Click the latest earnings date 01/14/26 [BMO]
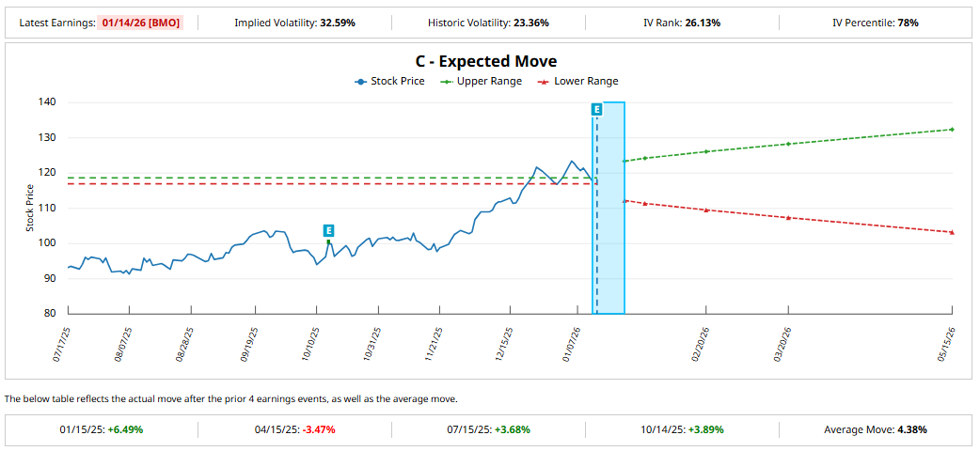The image size is (980, 451). pyautogui.click(x=139, y=23)
